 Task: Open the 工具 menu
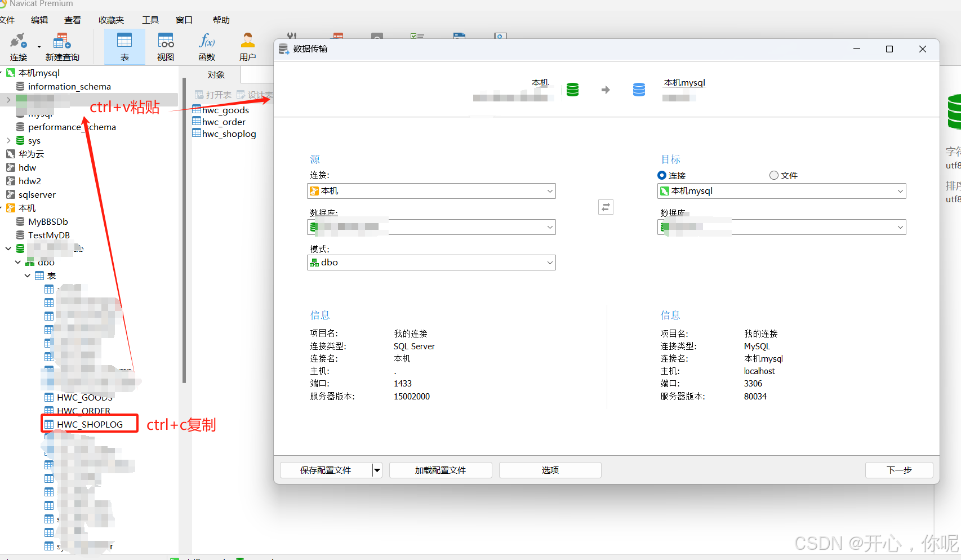pos(150,20)
